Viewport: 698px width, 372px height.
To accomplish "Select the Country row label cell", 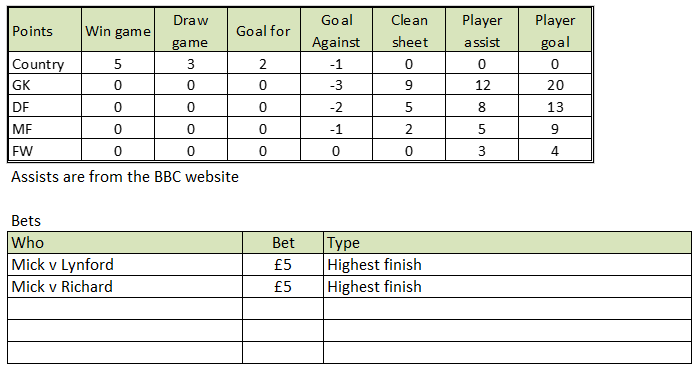I will [45, 63].
